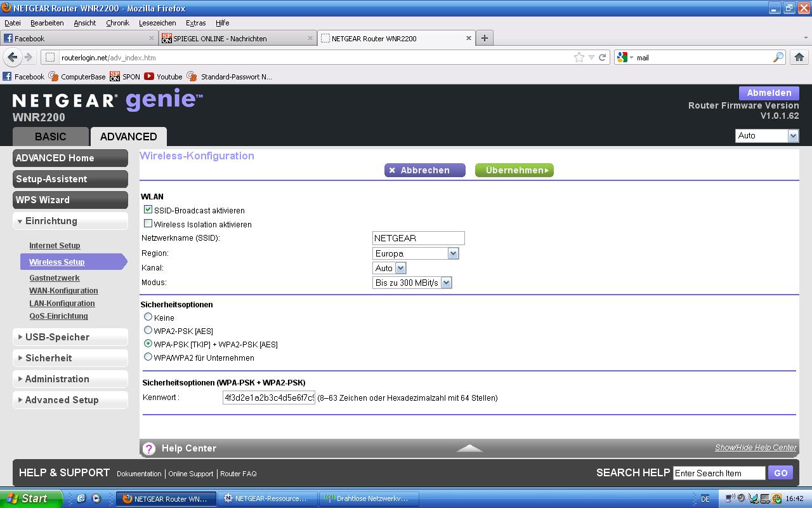Open a new tab with plus button
This screenshot has height=508, width=812.
(485, 38)
